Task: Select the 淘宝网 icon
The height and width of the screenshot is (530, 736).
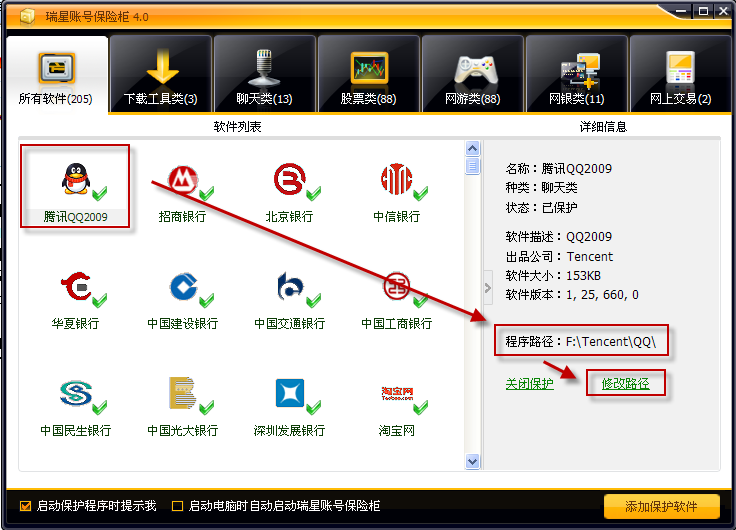Action: [x=397, y=393]
